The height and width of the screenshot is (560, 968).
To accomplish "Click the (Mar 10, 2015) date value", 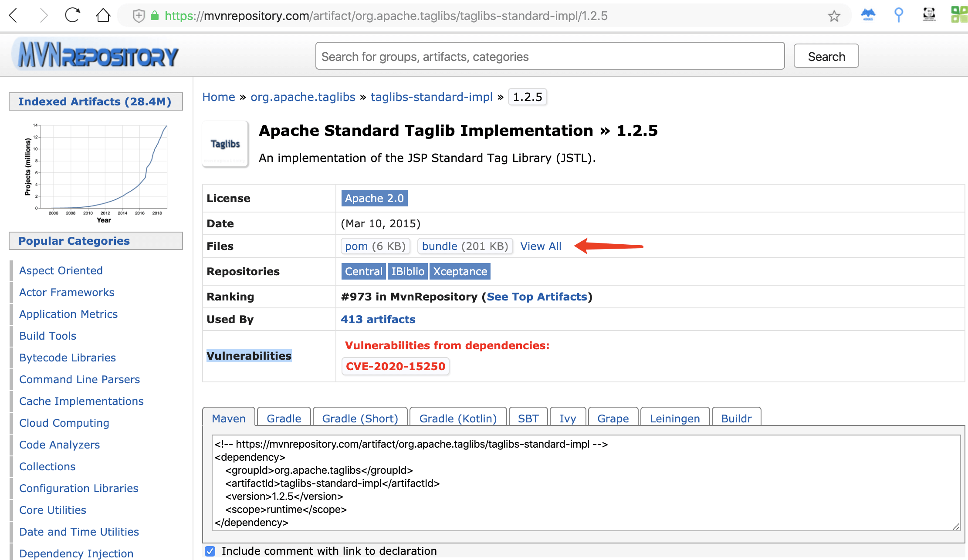I will [381, 223].
